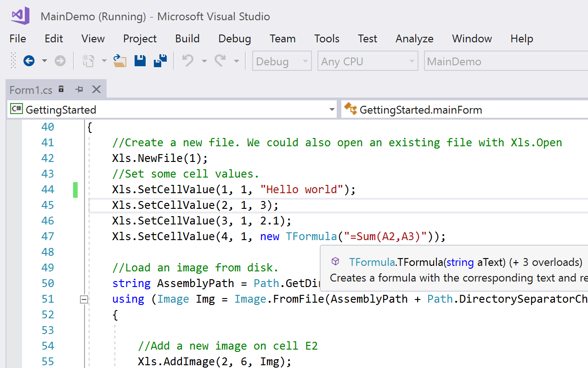The image size is (588, 368).
Task: Click the Save All icon
Action: click(160, 61)
